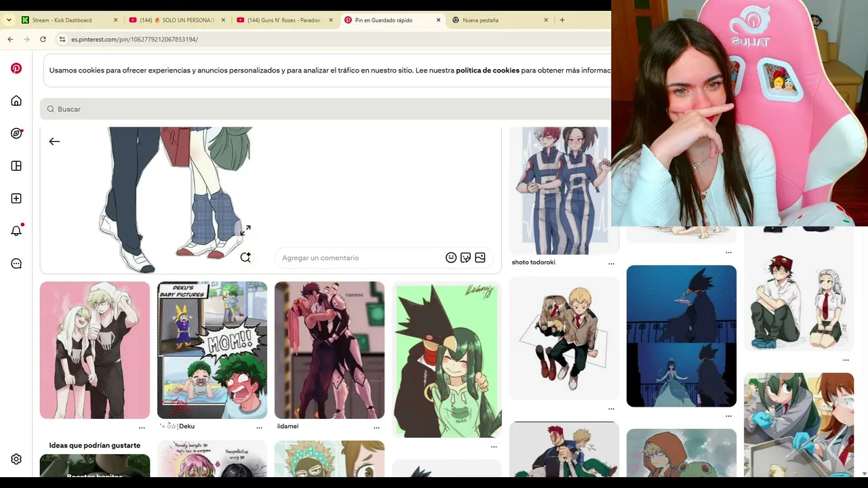Click the address bar URL
Screen dimensions: 868x488
pos(134,39)
